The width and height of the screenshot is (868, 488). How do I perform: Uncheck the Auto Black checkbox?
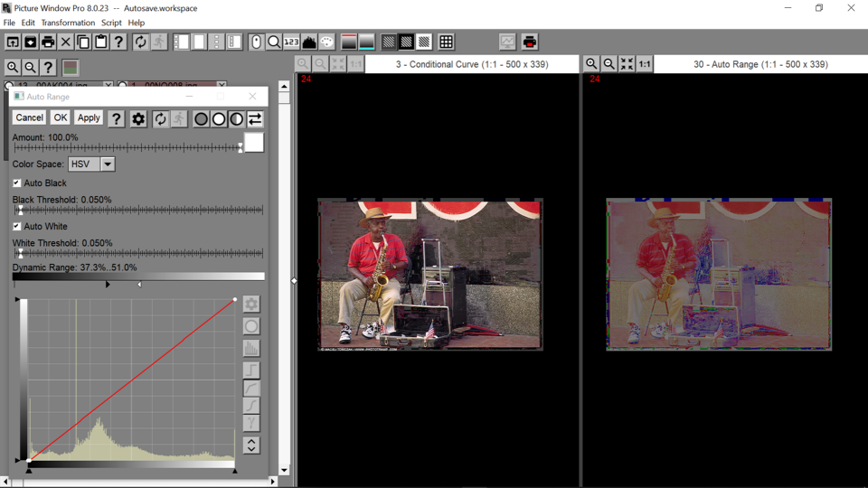tap(16, 183)
